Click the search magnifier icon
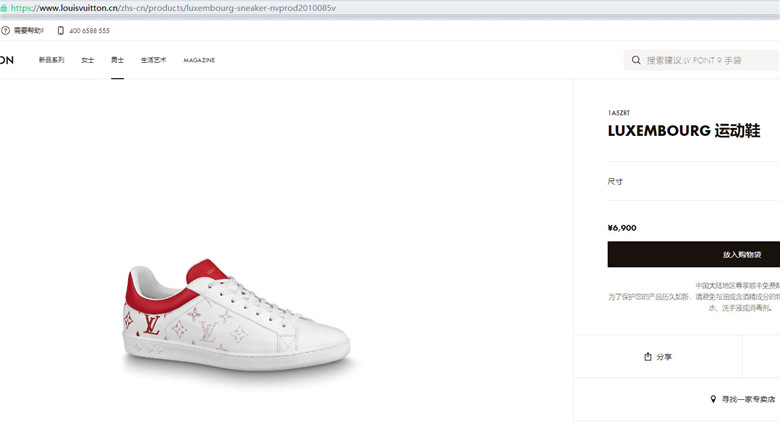 [636, 60]
